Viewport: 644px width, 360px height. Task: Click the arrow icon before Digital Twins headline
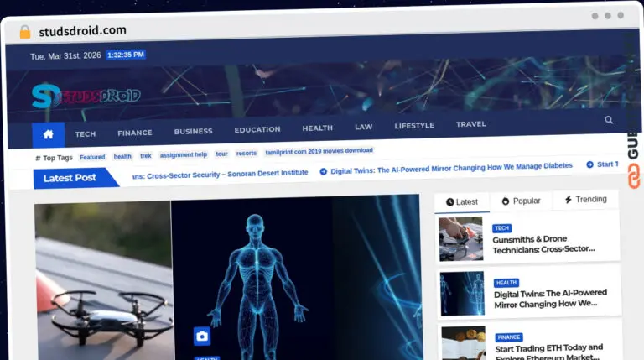[x=323, y=171]
